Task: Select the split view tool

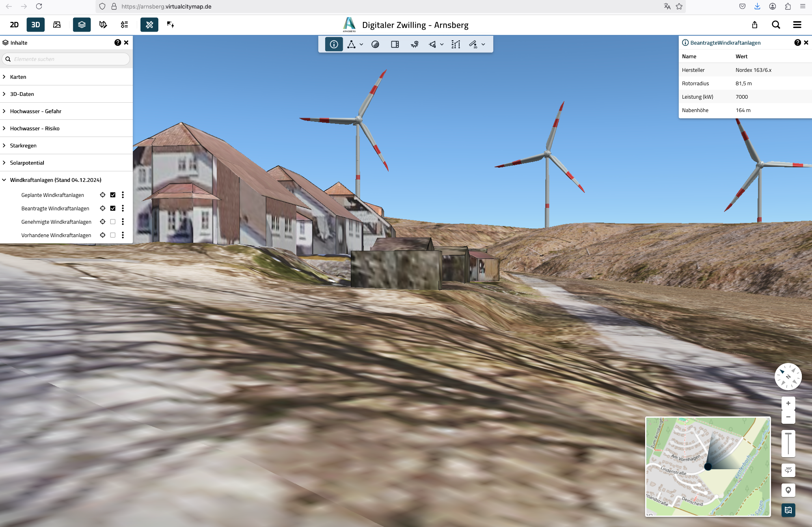Action: [x=395, y=44]
